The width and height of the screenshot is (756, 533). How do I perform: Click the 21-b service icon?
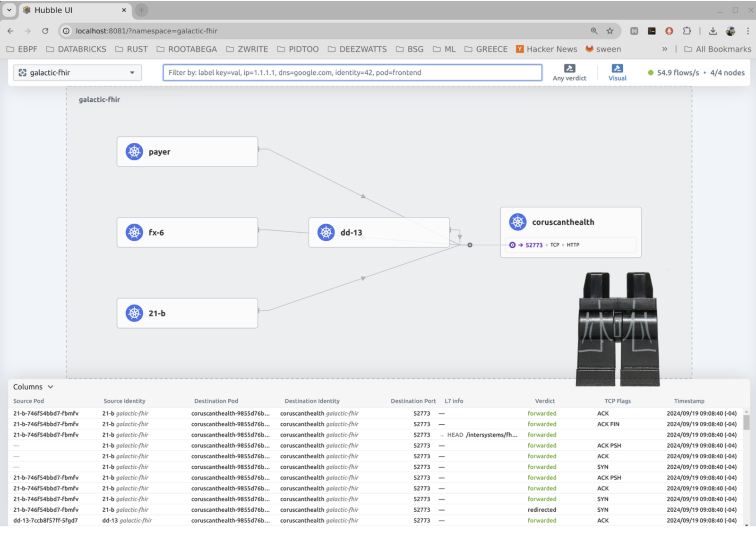coord(134,313)
